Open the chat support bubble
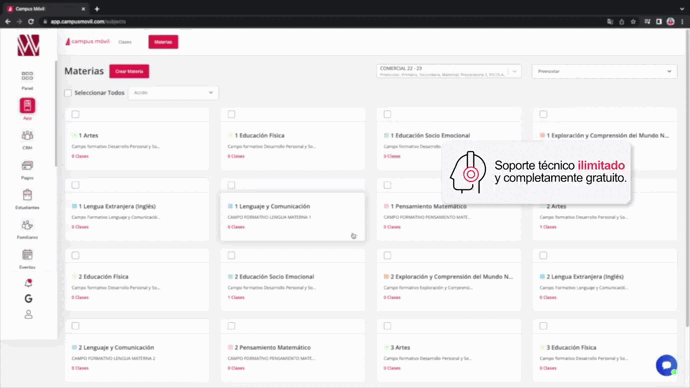Image resolution: width=690 pixels, height=388 pixels. 666,365
